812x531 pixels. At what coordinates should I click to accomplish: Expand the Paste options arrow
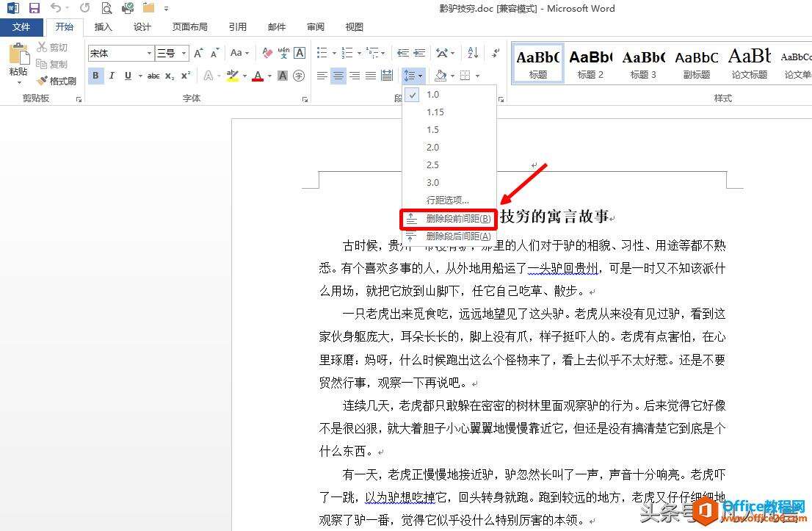click(x=19, y=83)
